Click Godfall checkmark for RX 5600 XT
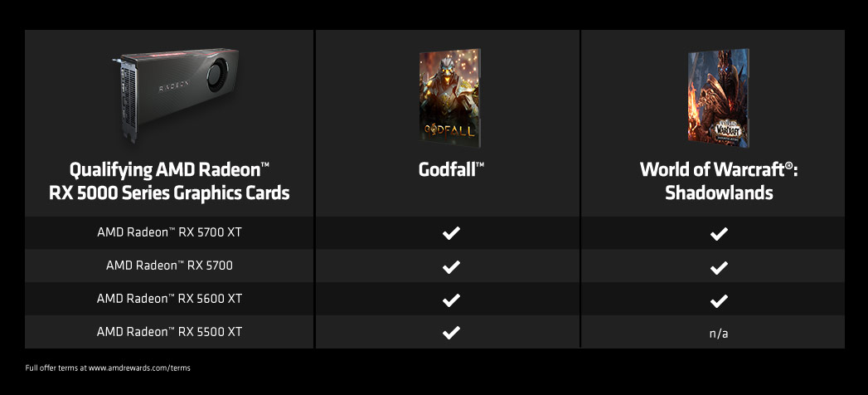 click(451, 300)
